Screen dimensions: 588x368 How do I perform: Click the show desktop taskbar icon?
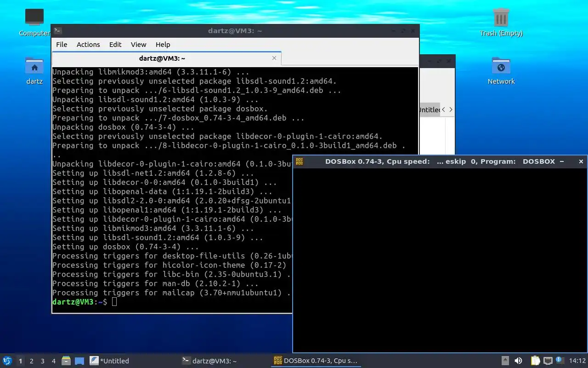79,361
